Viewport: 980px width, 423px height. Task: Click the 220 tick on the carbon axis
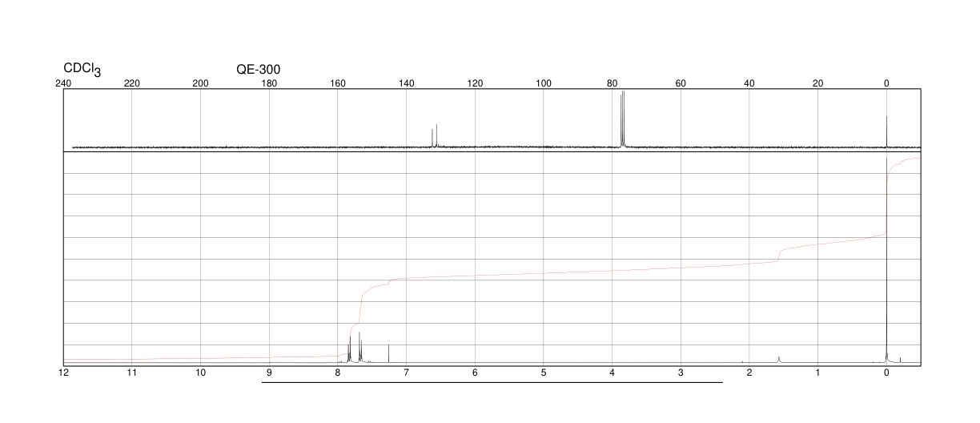coord(132,83)
